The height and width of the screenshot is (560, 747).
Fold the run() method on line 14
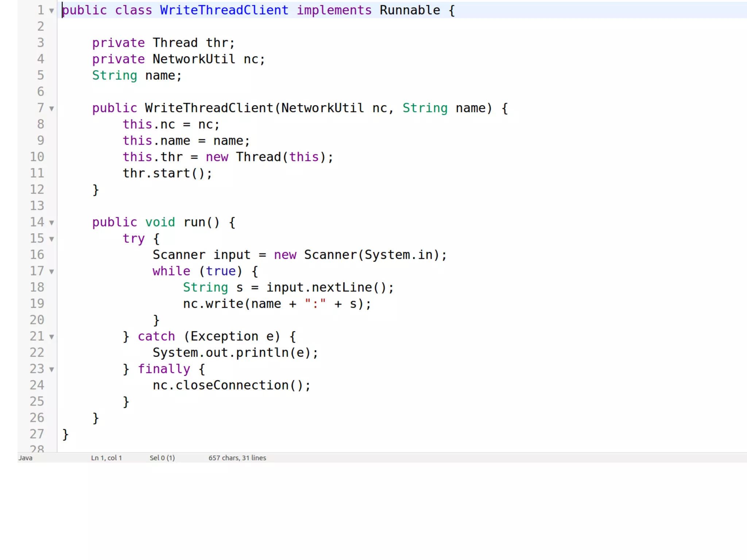click(x=51, y=223)
